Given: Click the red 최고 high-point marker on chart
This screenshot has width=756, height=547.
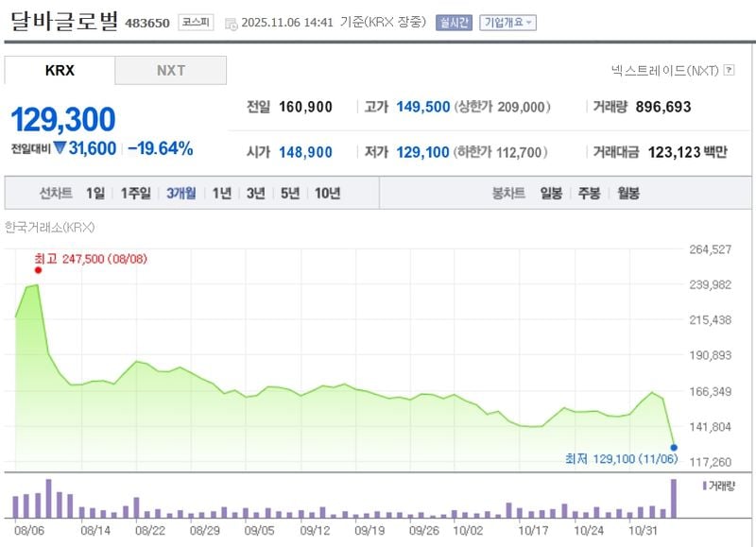Looking at the screenshot, I should click(x=39, y=270).
